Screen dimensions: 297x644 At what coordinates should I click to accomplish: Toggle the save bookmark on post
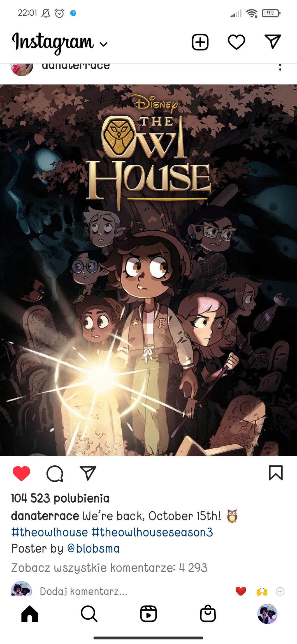pos(276,473)
